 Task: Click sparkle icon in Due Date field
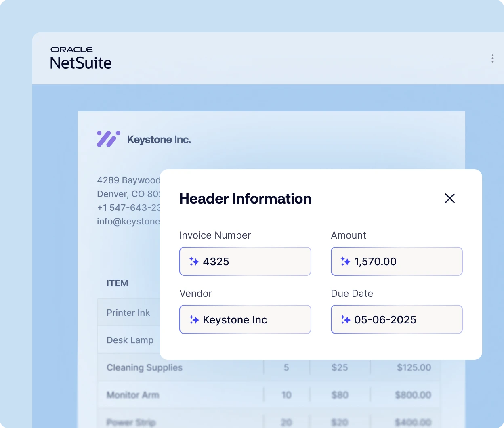point(346,320)
